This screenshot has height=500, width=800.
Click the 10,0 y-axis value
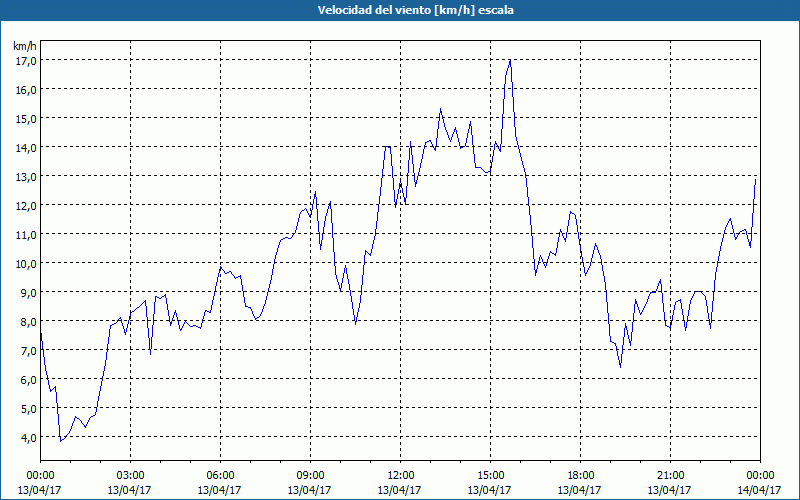click(26, 263)
